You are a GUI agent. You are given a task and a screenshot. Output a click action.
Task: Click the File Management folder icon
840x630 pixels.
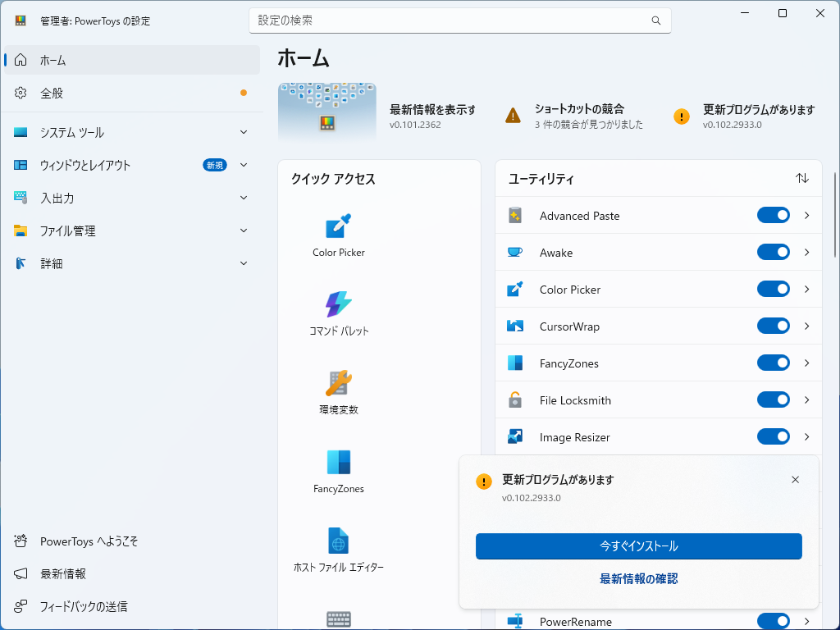click(21, 231)
